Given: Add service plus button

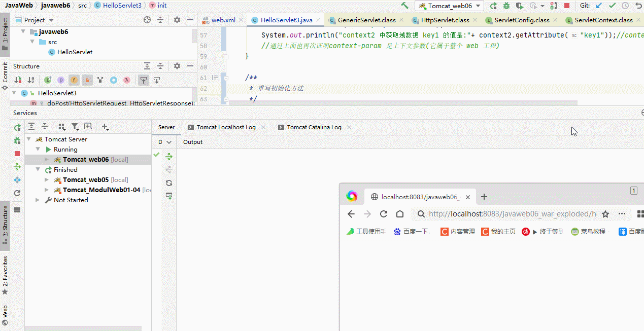Looking at the screenshot, I should [105, 127].
